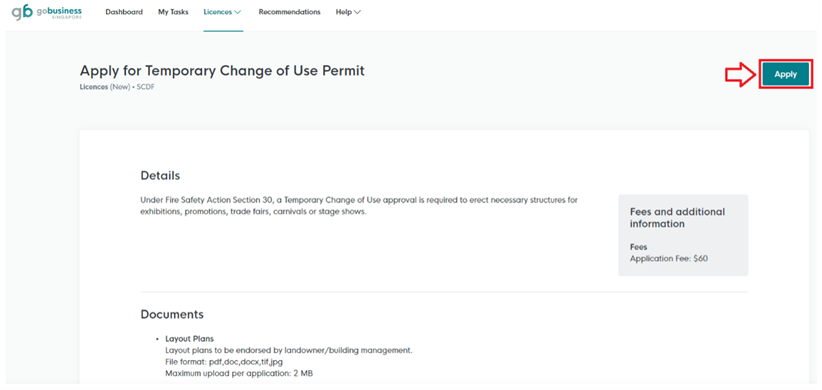The image size is (822, 390).
Task: Click the teal Apply button
Action: tap(785, 74)
